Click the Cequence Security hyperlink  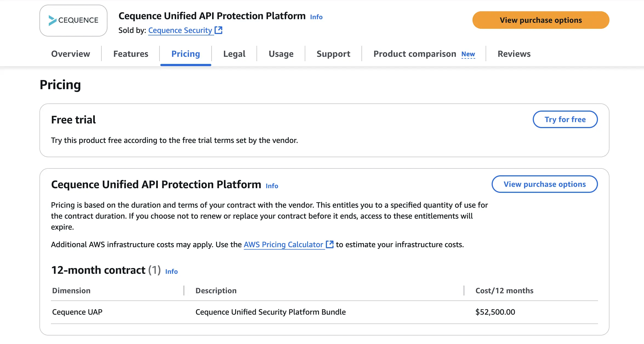[x=180, y=30]
